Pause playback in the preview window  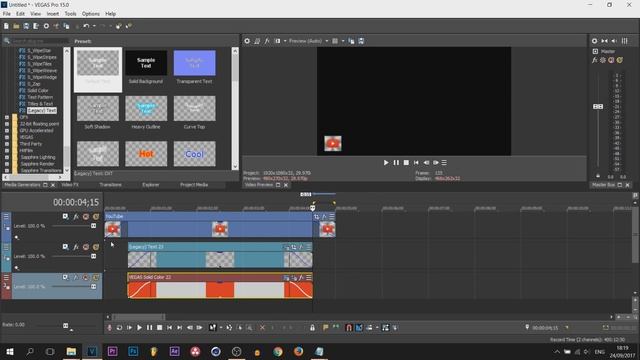[x=396, y=162]
